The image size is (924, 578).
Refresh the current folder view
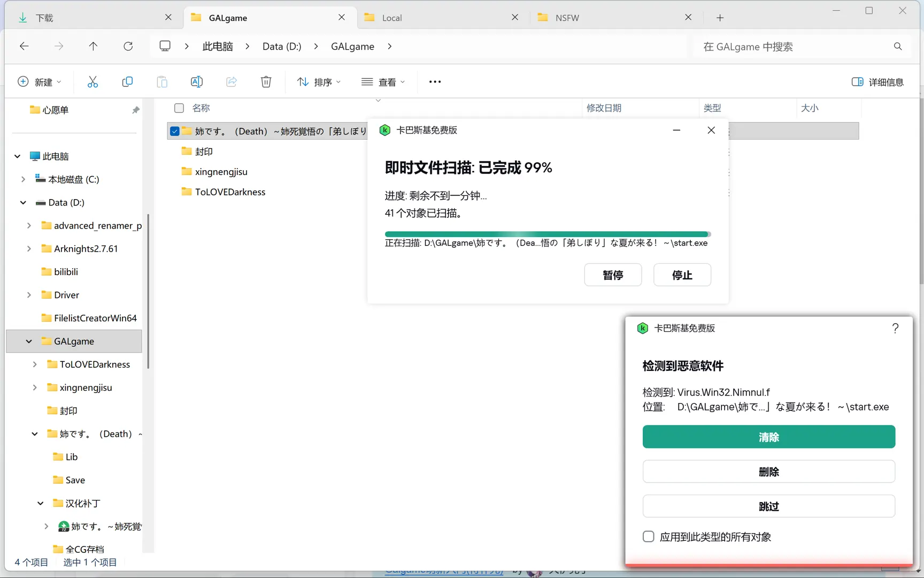tap(128, 47)
